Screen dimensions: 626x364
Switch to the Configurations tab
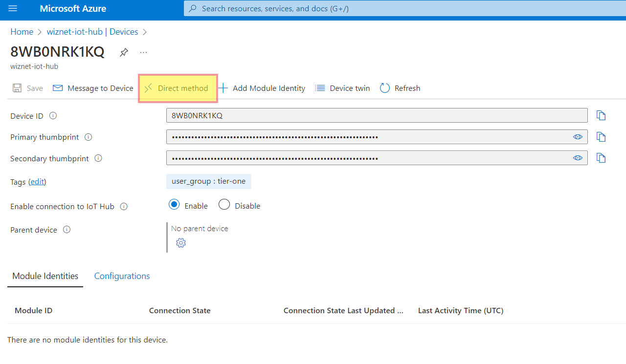pos(122,276)
